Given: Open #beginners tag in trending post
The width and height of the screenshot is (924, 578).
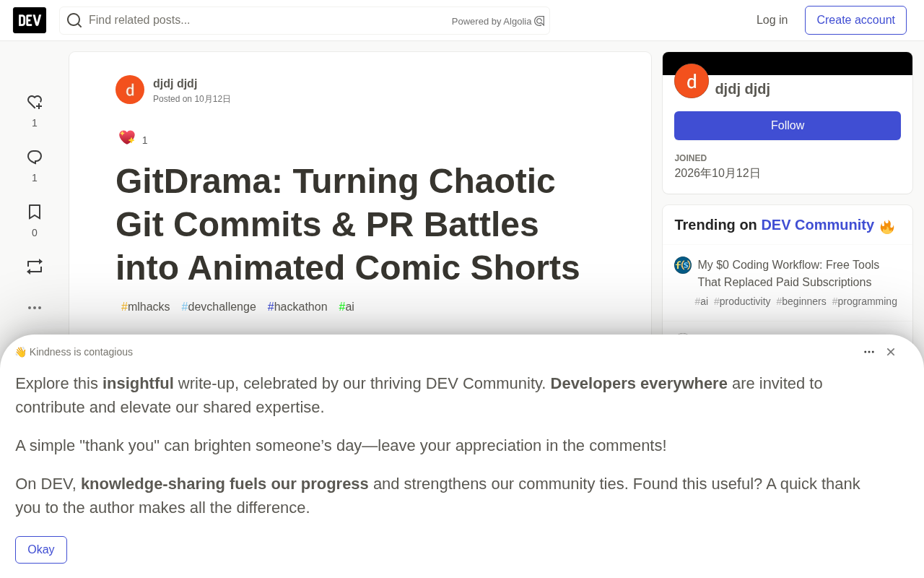Looking at the screenshot, I should point(801,301).
